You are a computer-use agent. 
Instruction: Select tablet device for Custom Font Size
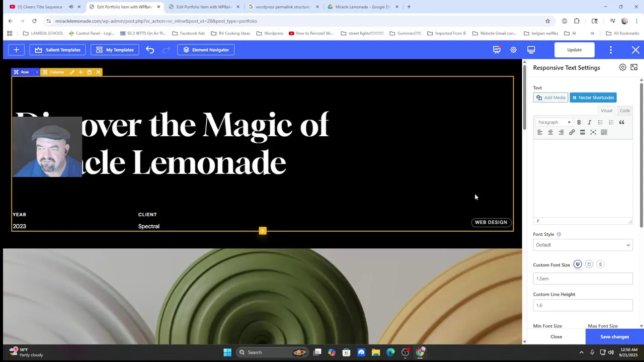tap(589, 264)
